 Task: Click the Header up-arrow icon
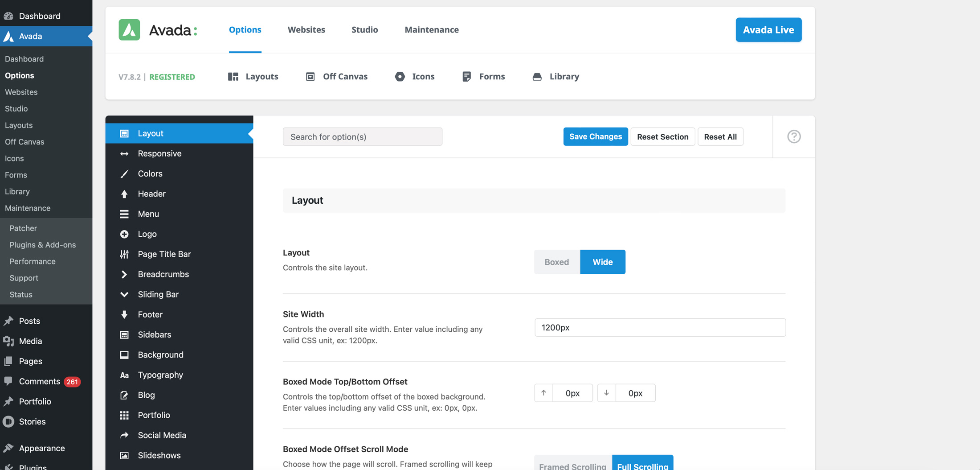coord(124,194)
